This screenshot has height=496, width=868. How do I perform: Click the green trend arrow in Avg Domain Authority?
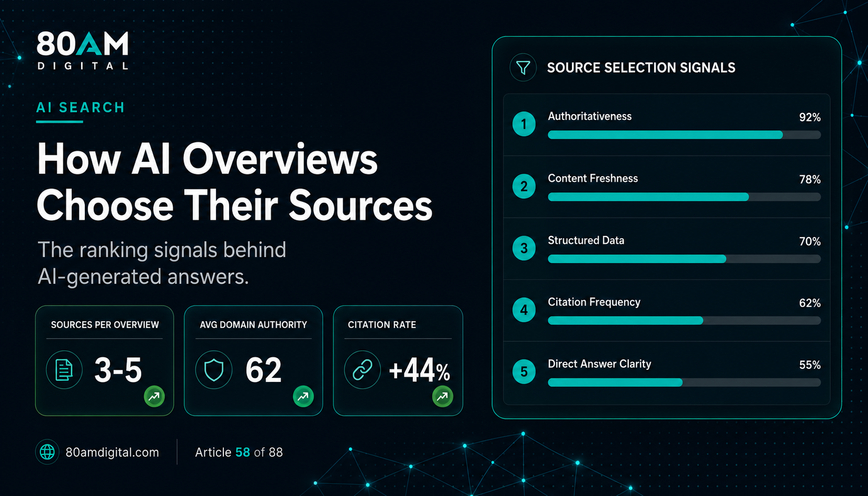[x=303, y=397]
